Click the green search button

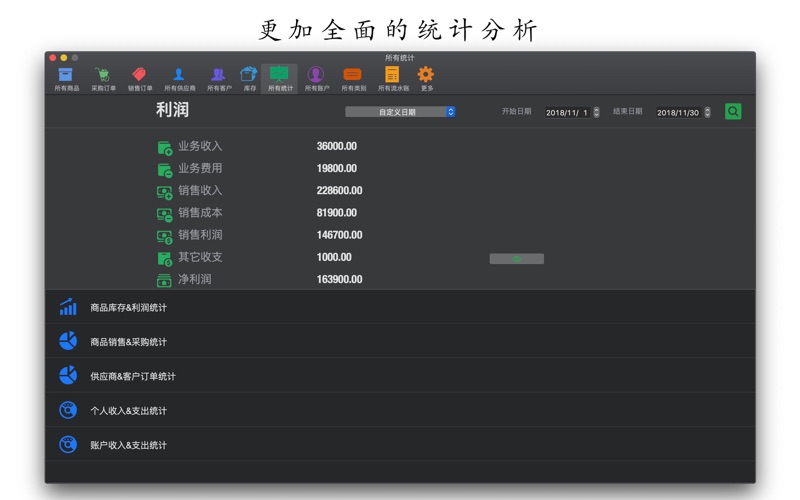coord(733,112)
